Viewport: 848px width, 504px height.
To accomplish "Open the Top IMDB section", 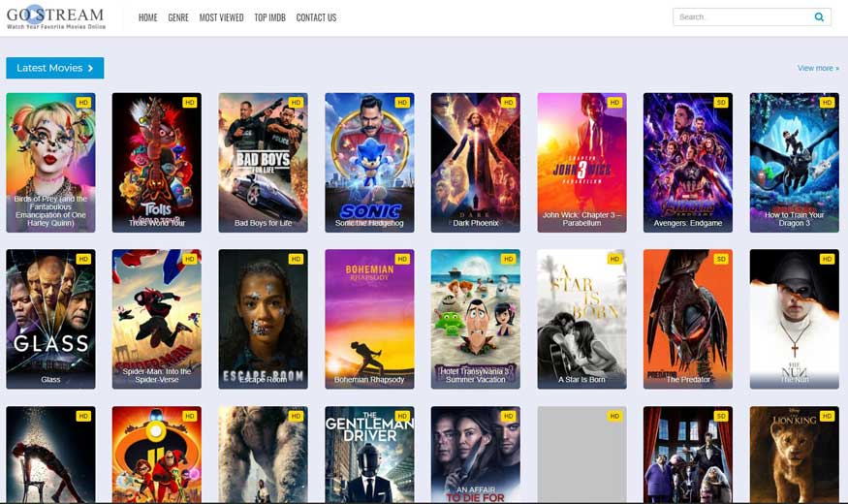I will click(x=269, y=17).
